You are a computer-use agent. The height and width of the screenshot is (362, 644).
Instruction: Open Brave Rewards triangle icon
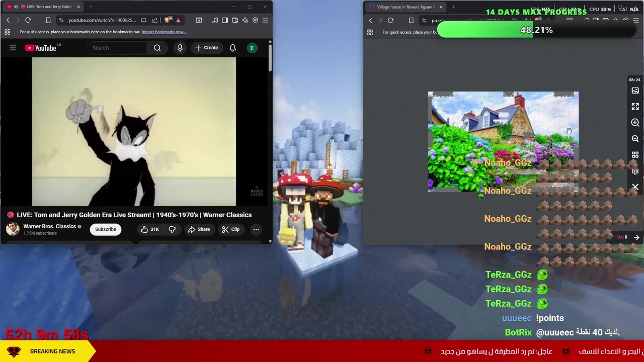pos(178,20)
